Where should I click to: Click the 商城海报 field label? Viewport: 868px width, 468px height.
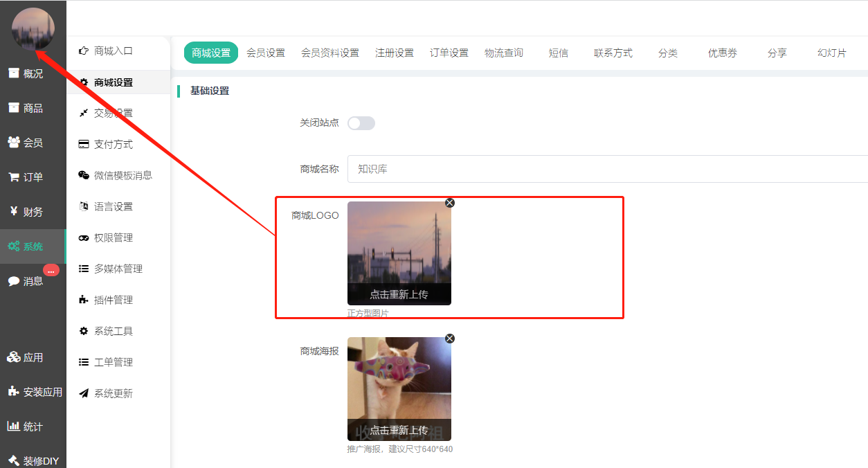click(319, 351)
